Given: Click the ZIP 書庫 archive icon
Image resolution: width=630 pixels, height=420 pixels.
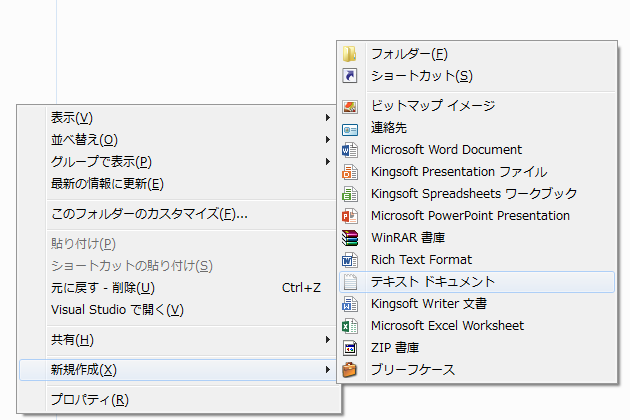Looking at the screenshot, I should tap(350, 348).
